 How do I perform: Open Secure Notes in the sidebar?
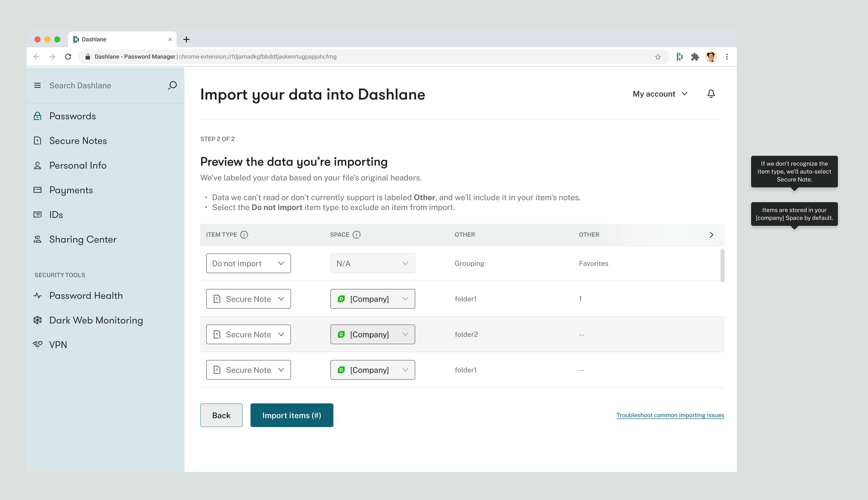(78, 141)
